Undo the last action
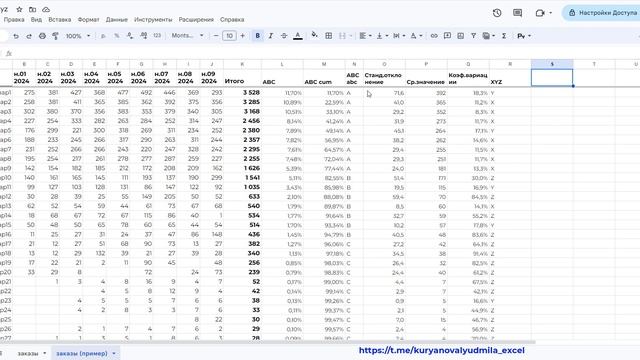This screenshot has width=640, height=360. pyautogui.click(x=16, y=36)
